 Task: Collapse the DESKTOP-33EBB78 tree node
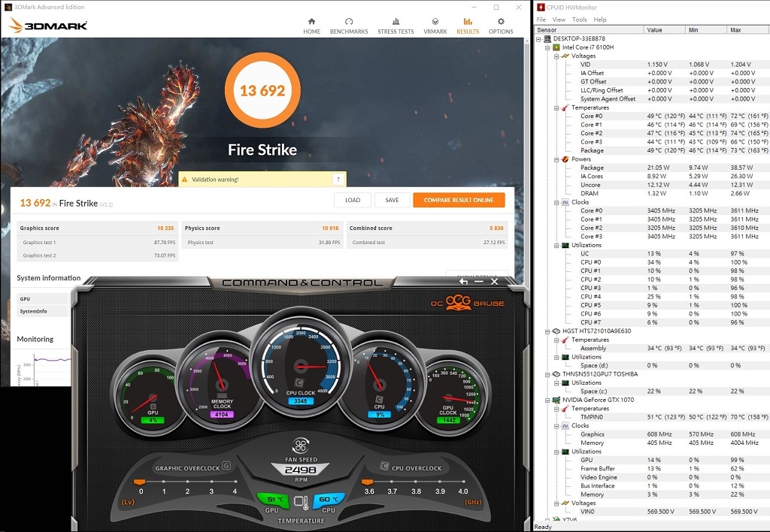point(538,39)
